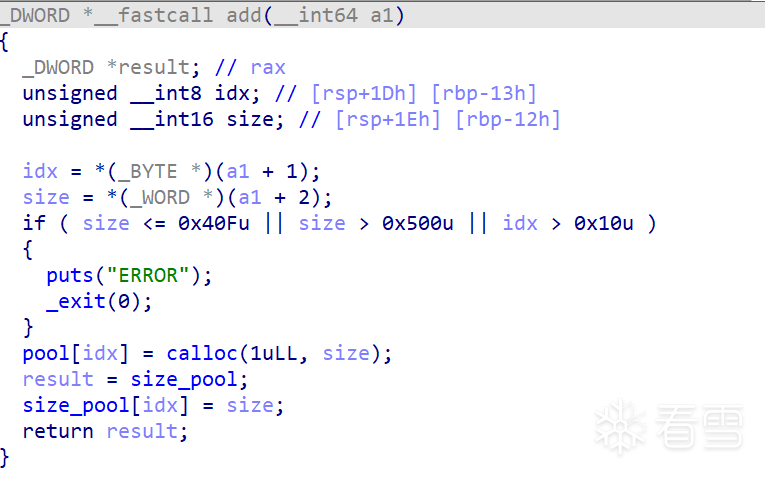Click the 'size_pool[idx] = size;' line
The height and width of the screenshot is (479, 765).
point(153,405)
